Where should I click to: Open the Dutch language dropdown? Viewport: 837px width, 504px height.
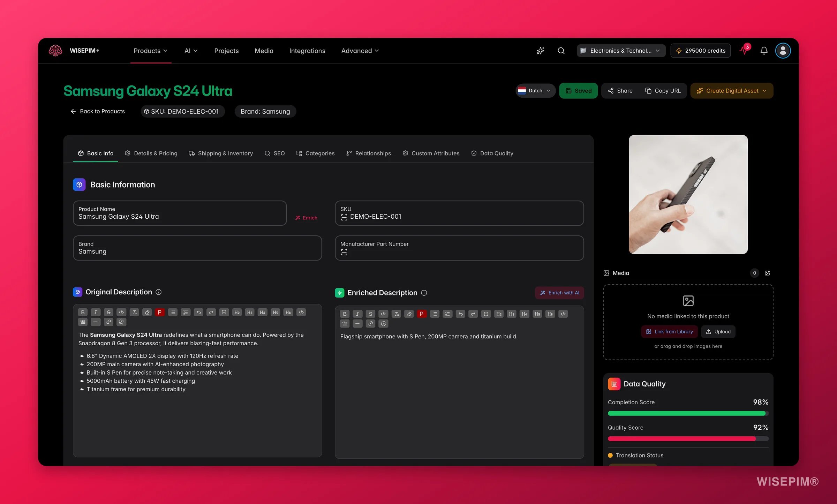tap(535, 91)
